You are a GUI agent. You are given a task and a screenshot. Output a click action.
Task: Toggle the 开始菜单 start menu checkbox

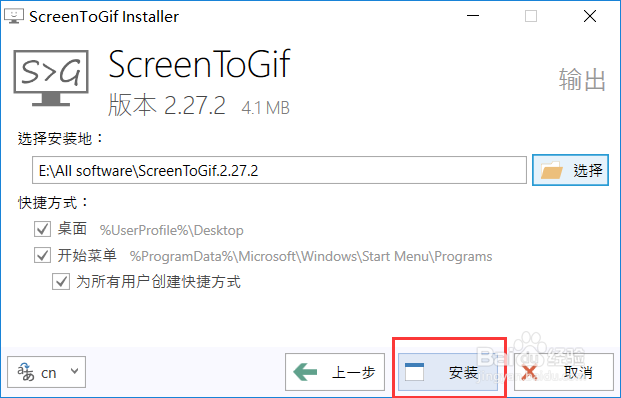point(42,255)
